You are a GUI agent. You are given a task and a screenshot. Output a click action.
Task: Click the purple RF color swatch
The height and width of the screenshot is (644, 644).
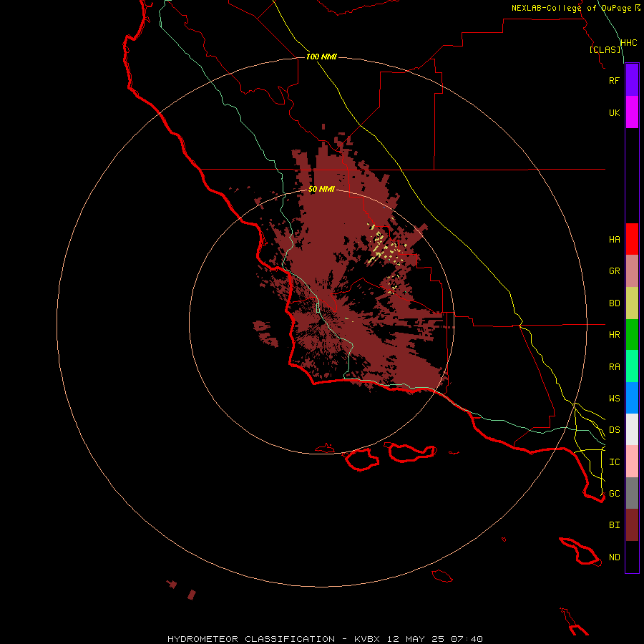(x=632, y=80)
